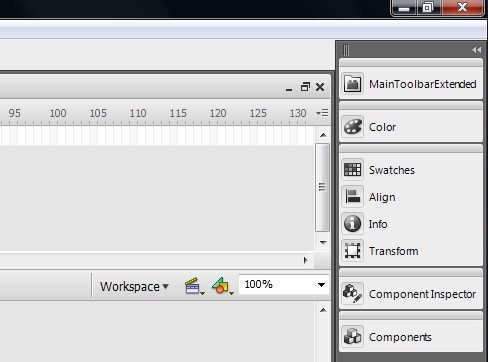Open the timeline panel options menu
This screenshot has height=362, width=488.
(x=322, y=113)
